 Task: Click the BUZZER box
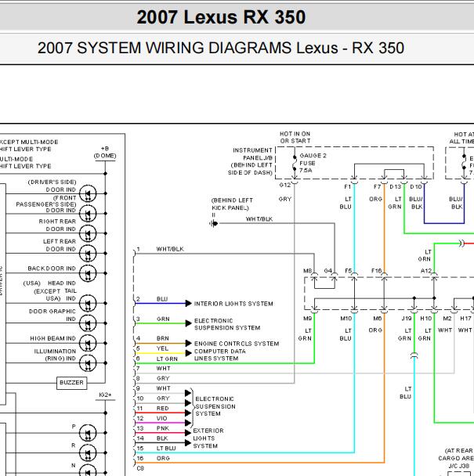[72, 383]
